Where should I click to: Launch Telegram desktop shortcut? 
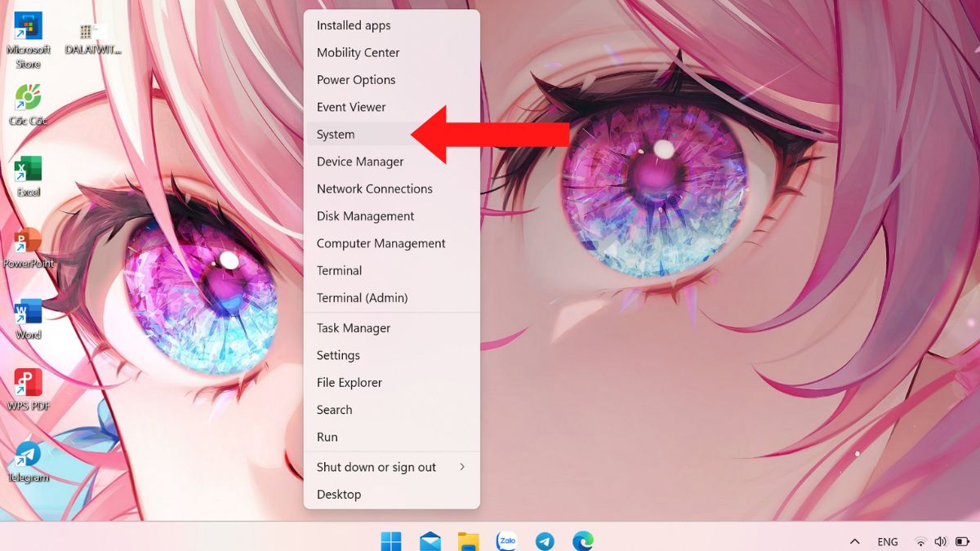click(x=28, y=461)
